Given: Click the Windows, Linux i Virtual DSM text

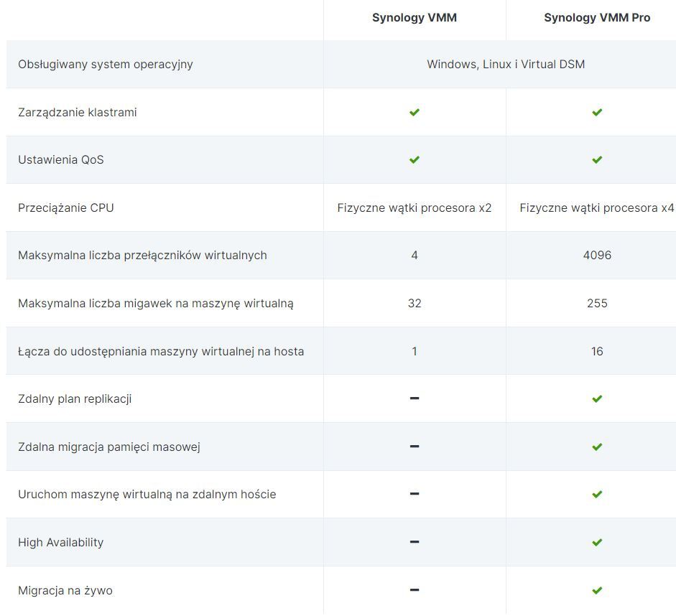Looking at the screenshot, I should pyautogui.click(x=506, y=64).
